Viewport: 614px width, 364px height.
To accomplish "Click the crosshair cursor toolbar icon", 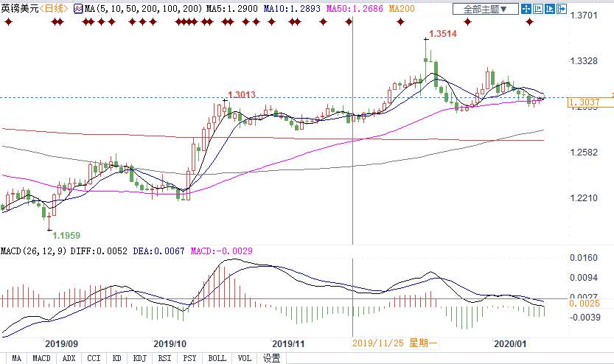I will 526,9.
